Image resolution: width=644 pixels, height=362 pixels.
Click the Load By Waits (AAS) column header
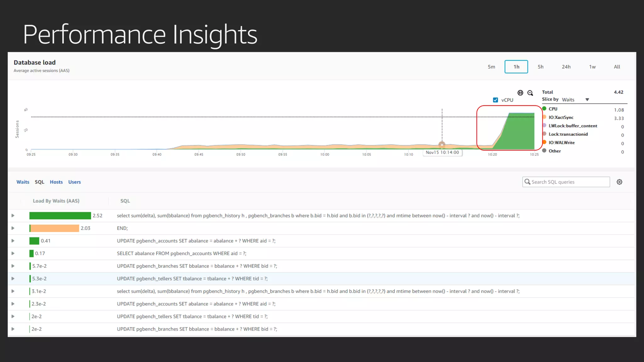click(x=56, y=201)
